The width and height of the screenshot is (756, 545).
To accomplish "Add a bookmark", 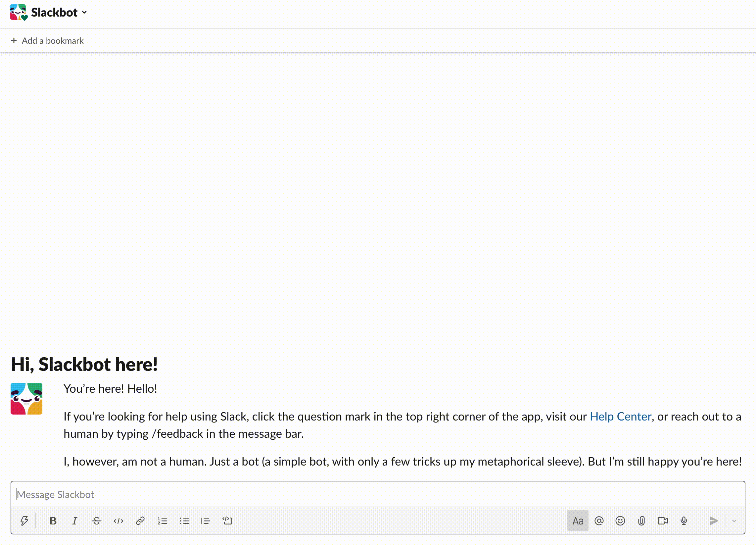I will point(47,41).
